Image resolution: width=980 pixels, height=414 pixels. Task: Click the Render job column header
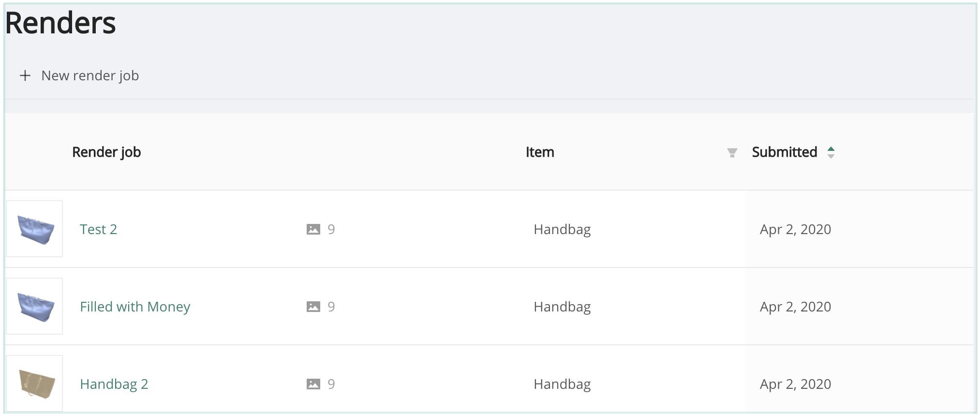pyautogui.click(x=106, y=152)
